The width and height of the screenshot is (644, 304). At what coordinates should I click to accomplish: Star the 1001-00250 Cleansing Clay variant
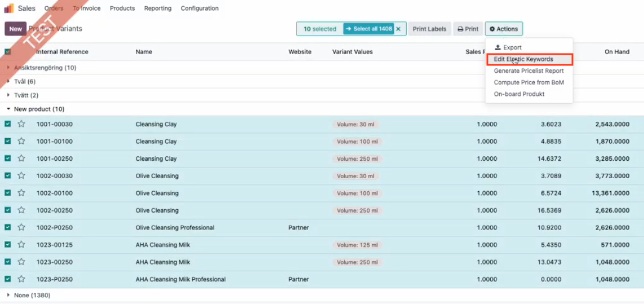tap(21, 158)
